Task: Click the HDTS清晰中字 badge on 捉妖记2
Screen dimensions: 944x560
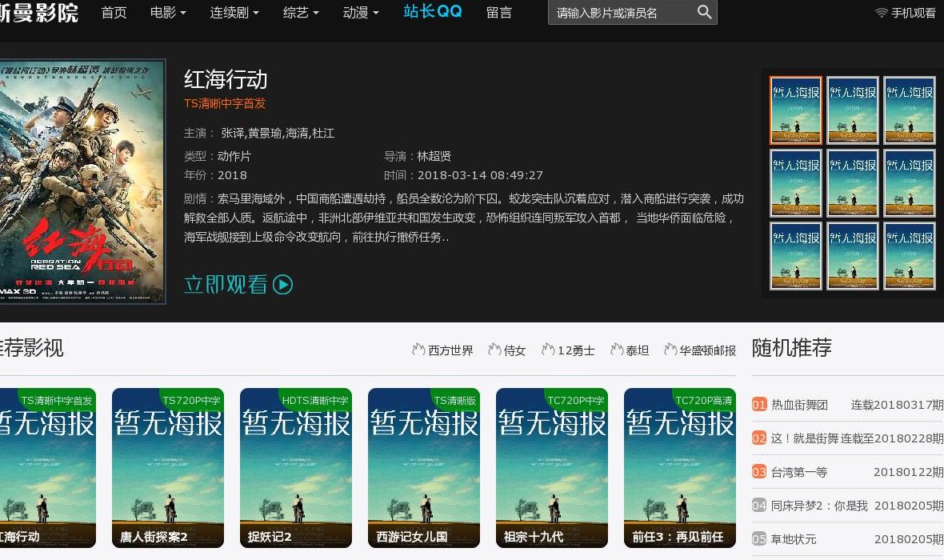Action: coord(315,401)
